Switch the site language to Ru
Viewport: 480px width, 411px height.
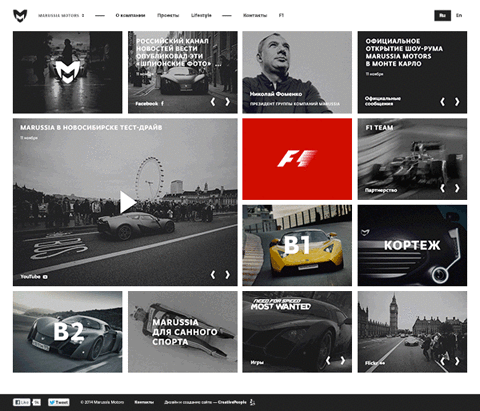[442, 15]
